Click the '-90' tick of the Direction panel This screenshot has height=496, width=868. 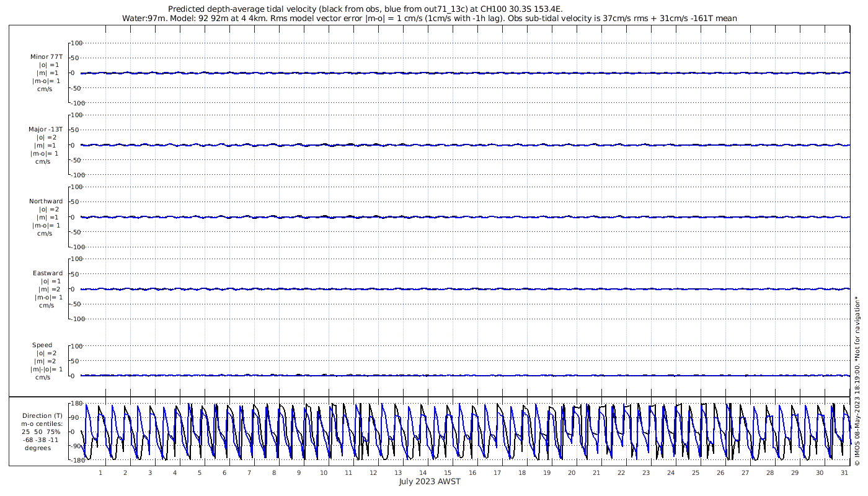pyautogui.click(x=77, y=446)
